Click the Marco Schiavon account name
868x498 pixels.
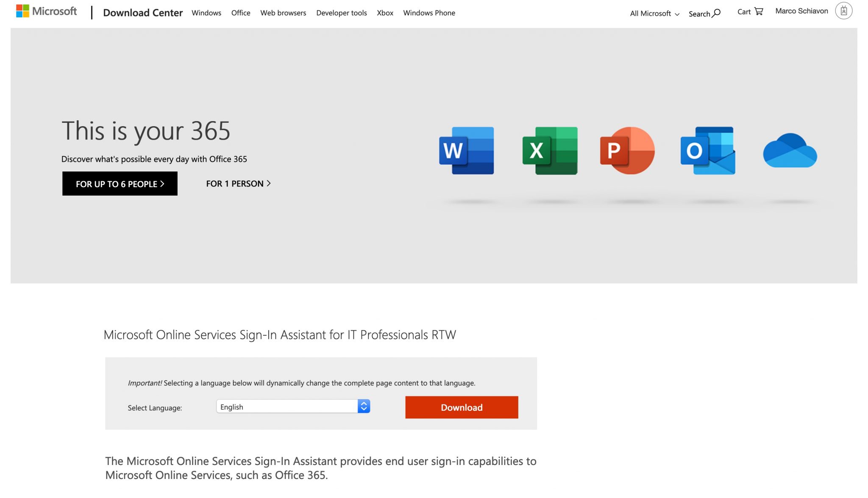[801, 11]
